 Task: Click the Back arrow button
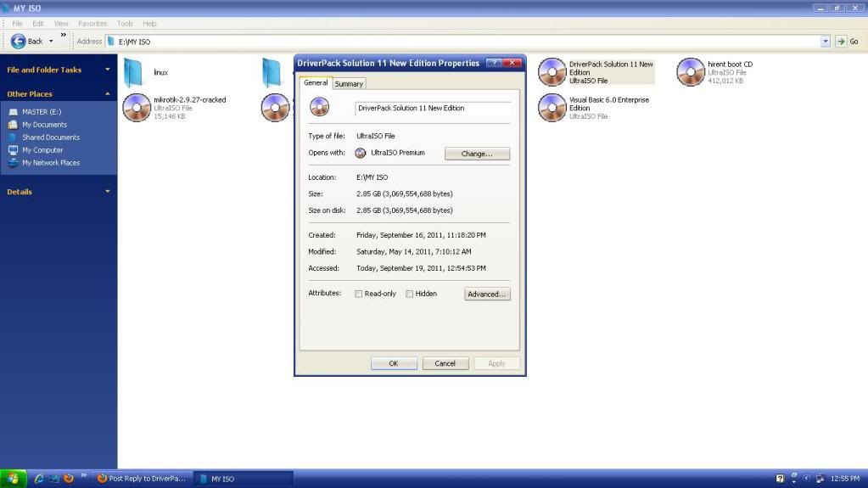19,41
